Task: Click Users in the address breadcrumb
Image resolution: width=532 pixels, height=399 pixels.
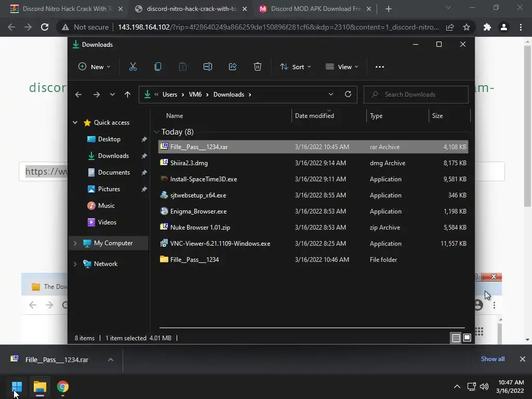Action: [x=170, y=95]
